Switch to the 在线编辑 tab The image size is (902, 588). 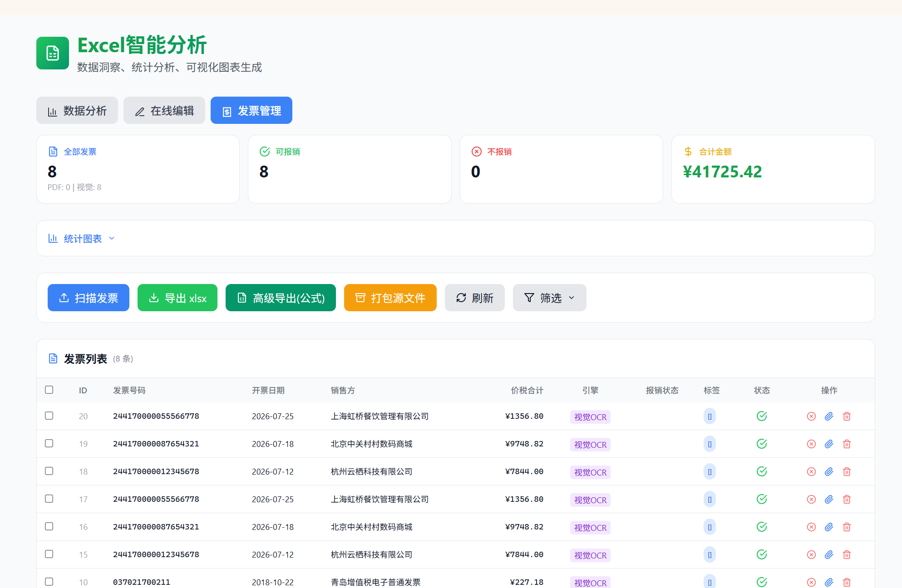click(164, 110)
